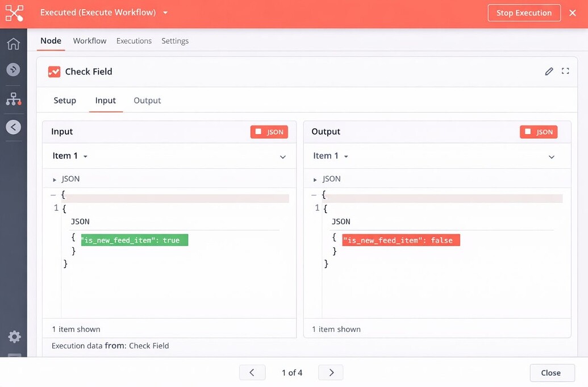
Task: Open Settings via the gear icon
Action: click(x=14, y=336)
